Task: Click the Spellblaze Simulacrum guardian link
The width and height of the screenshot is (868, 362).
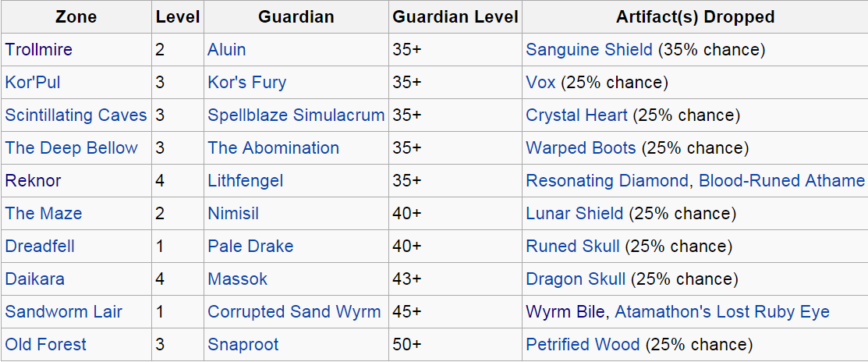Action: click(296, 115)
